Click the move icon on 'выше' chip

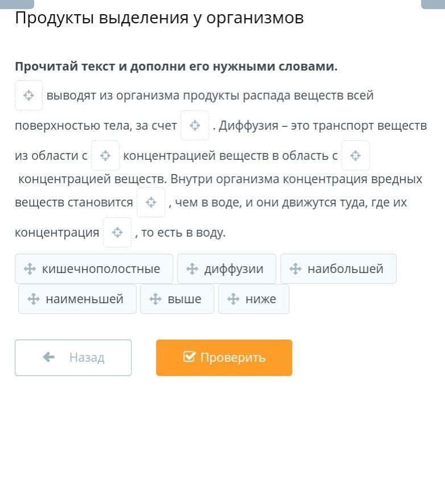pyautogui.click(x=155, y=299)
